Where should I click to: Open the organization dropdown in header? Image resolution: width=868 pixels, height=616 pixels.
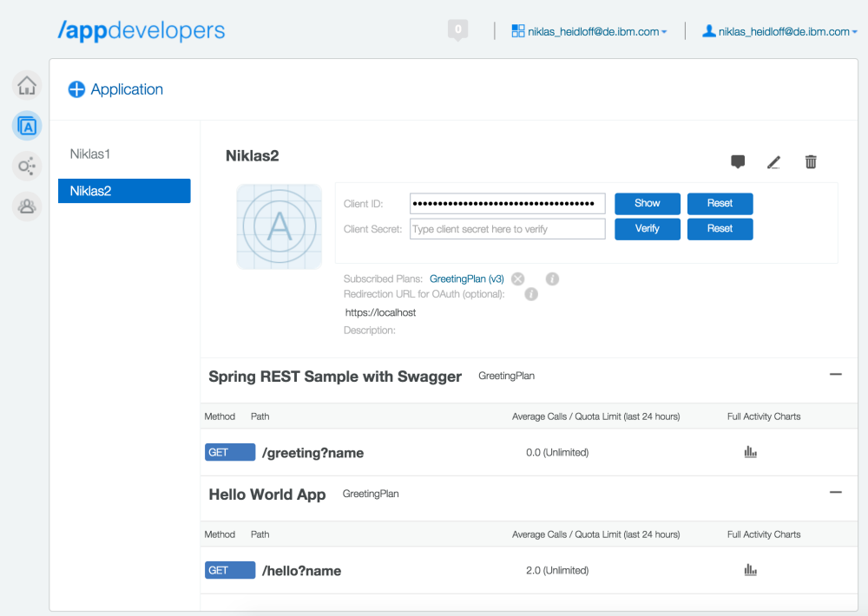589,31
